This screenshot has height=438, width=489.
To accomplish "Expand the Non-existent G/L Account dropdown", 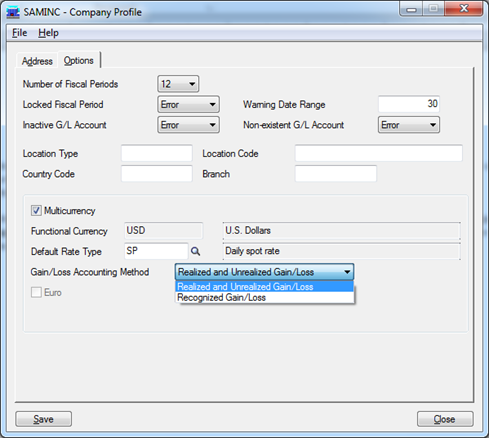I will pos(409,125).
